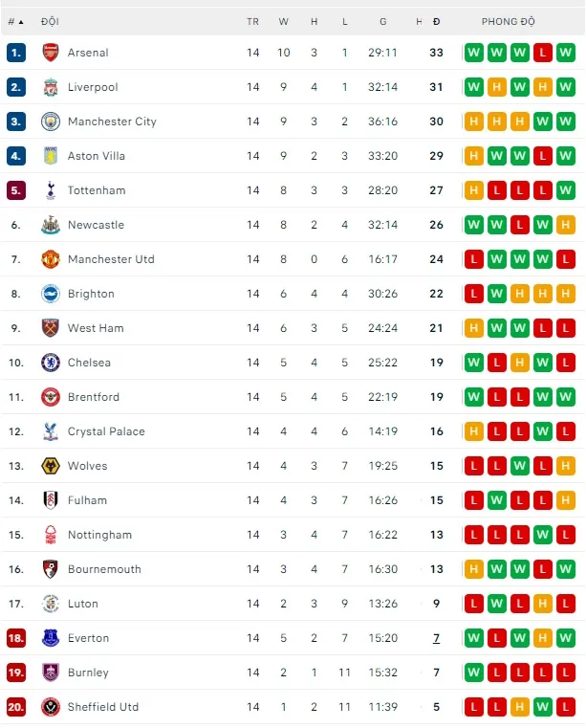
Task: Open the Newcastle team link
Action: coord(96,225)
